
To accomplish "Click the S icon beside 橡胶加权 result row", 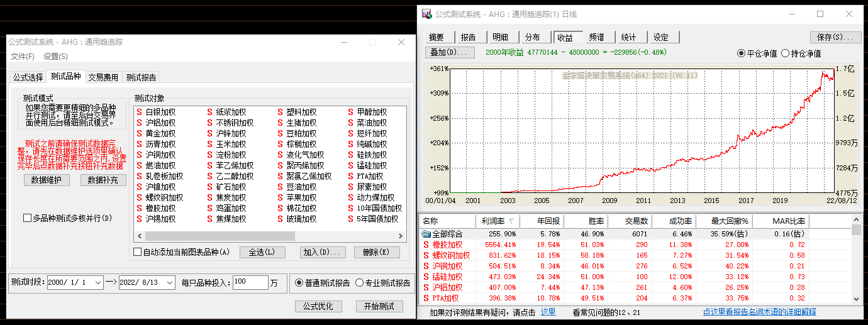I will pyautogui.click(x=426, y=245).
